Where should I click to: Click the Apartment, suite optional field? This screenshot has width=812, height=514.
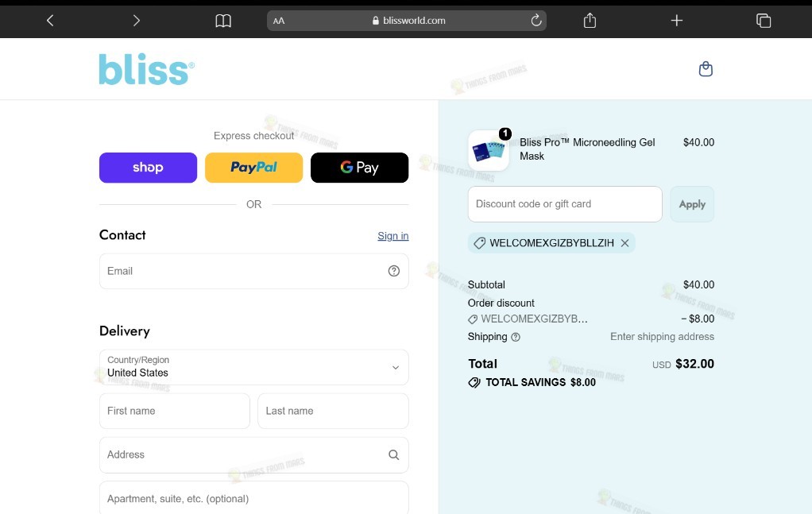click(253, 498)
